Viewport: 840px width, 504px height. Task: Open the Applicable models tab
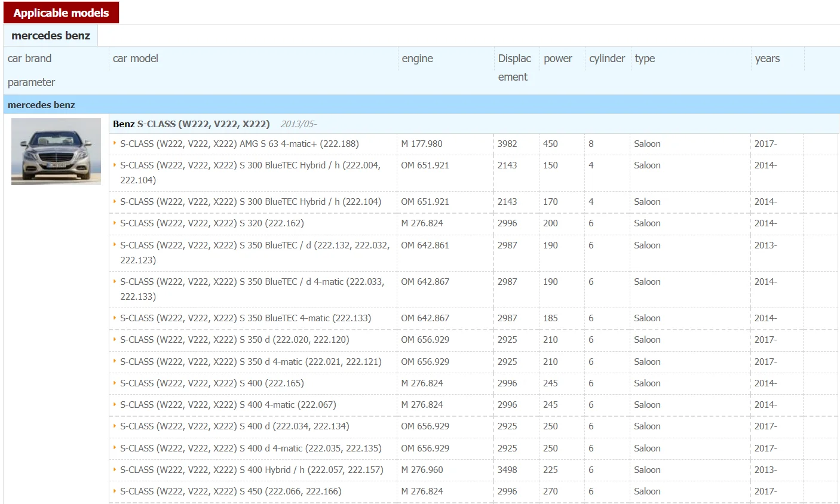tap(61, 13)
